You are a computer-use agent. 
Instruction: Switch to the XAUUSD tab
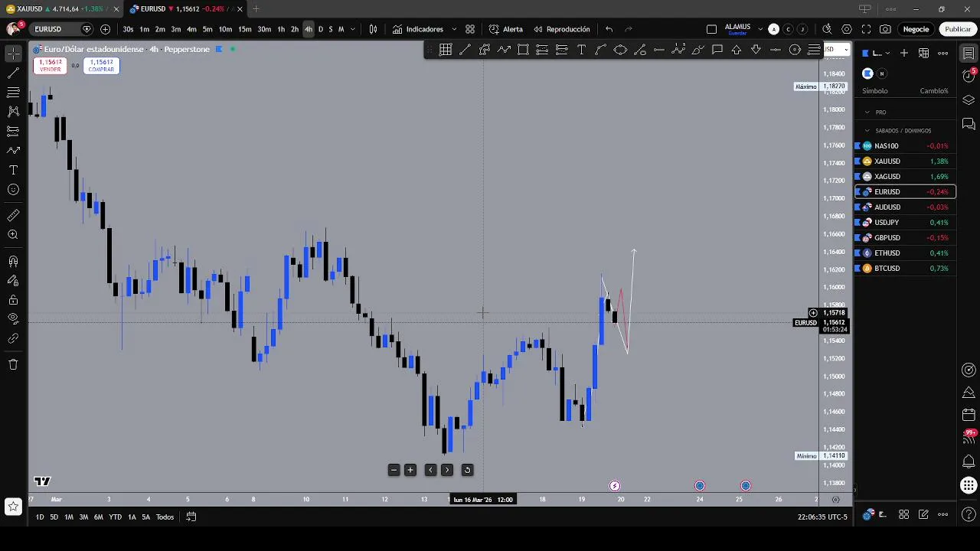coord(61,9)
